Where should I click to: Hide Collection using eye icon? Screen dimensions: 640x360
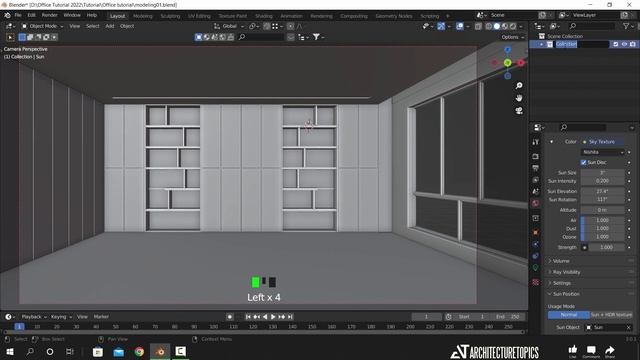point(624,44)
